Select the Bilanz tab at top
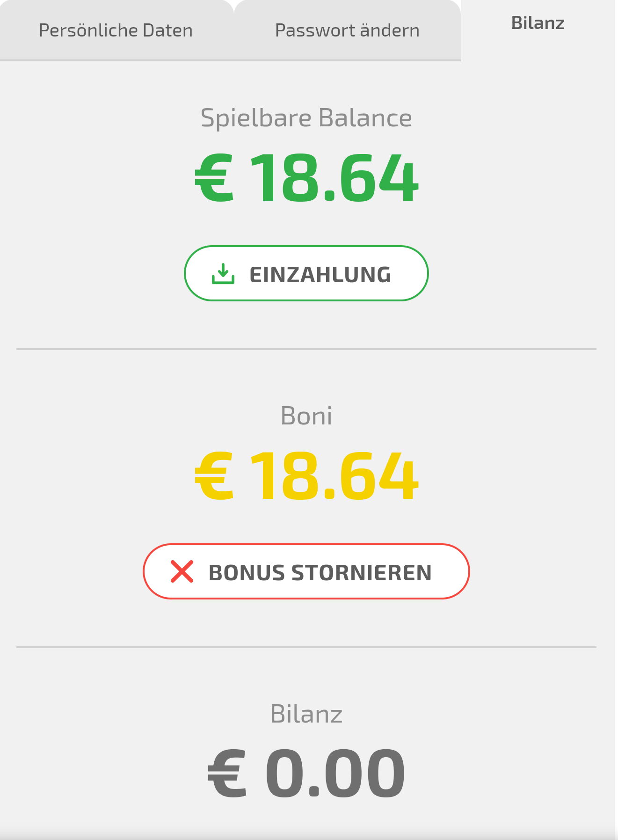The width and height of the screenshot is (618, 840). (x=538, y=23)
